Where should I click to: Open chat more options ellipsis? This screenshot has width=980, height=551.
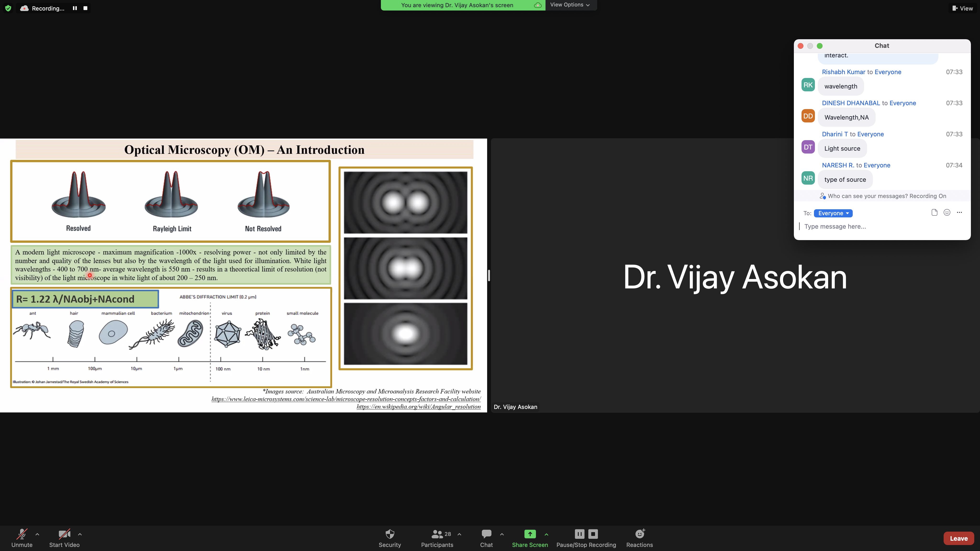tap(959, 213)
